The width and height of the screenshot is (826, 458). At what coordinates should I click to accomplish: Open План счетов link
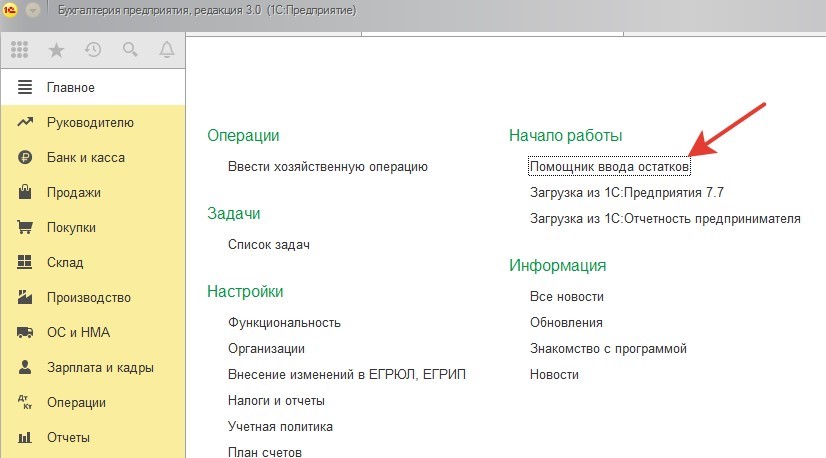point(264,452)
